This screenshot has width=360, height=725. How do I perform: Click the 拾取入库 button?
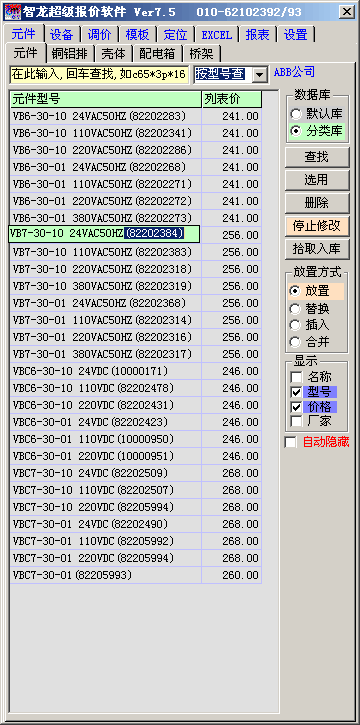pos(317,249)
